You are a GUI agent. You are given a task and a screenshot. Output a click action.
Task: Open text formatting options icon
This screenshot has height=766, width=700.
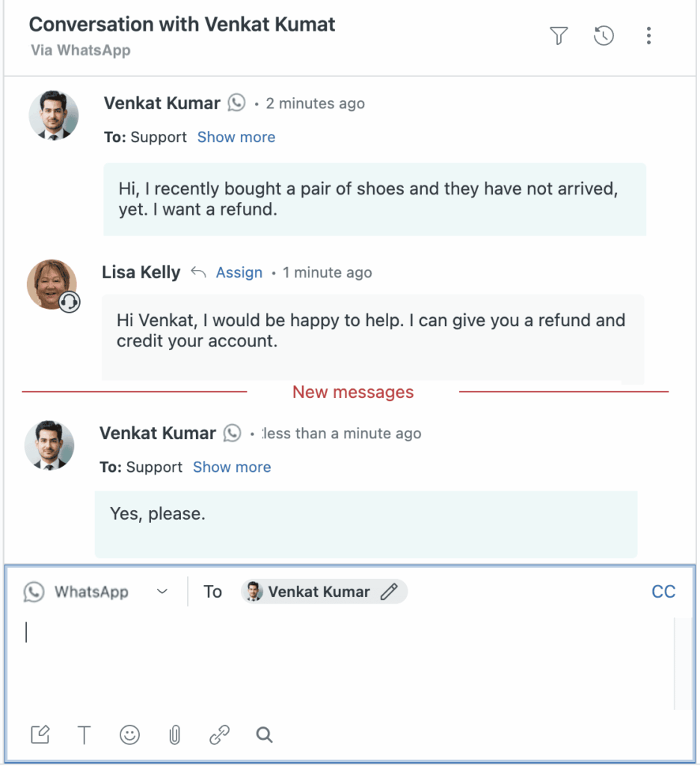tap(85, 735)
